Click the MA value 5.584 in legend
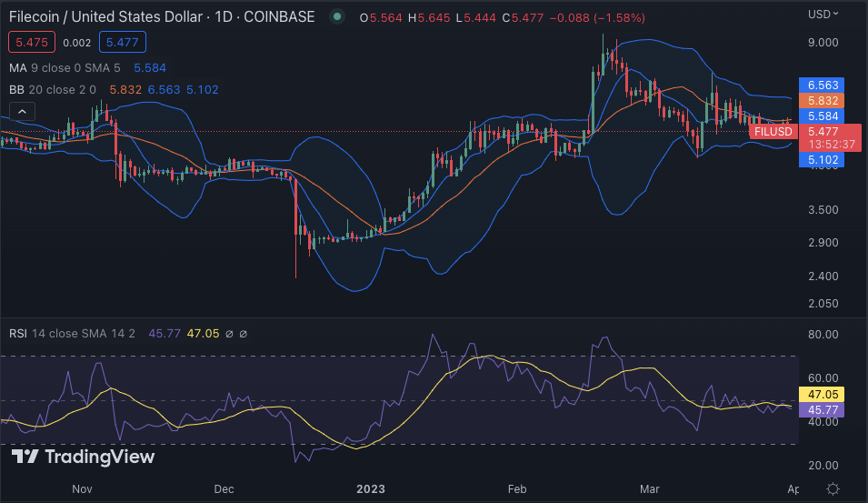Screen dimensions: 868x503 (x=150, y=68)
